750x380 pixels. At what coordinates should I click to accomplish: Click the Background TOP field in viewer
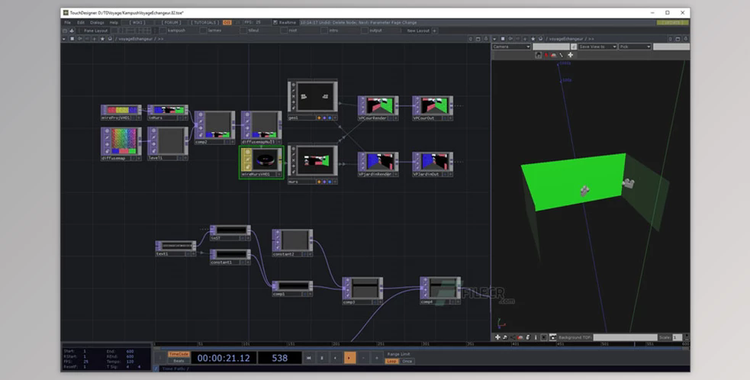click(625, 337)
